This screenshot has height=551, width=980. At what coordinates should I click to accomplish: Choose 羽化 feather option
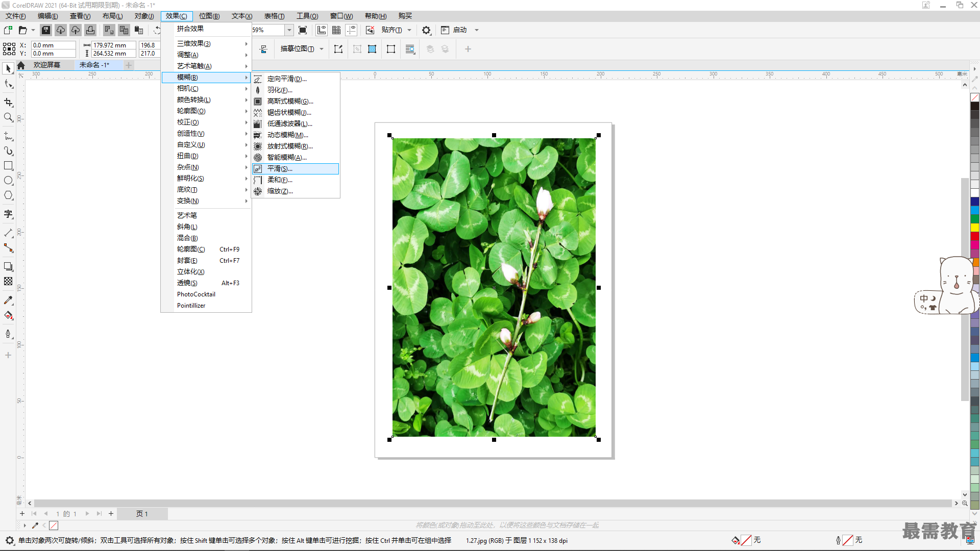point(296,90)
